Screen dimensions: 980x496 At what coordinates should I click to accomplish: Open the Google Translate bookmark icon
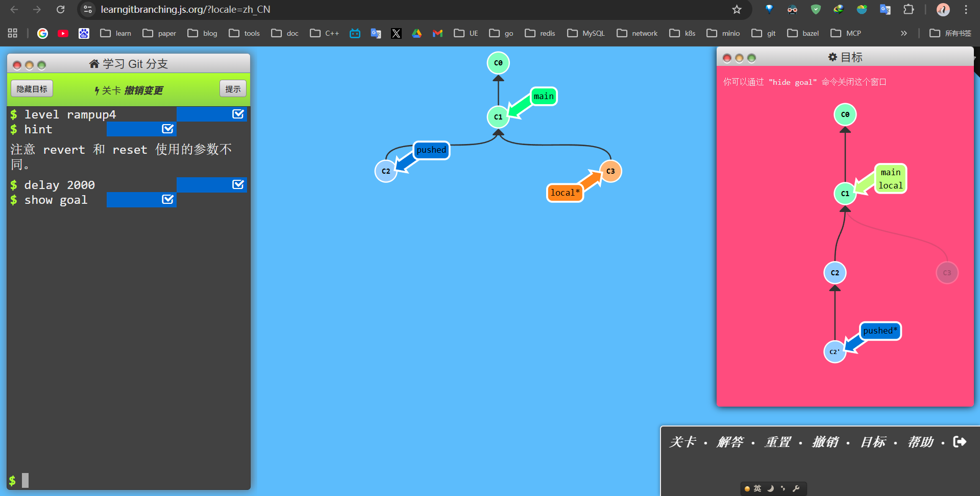(376, 33)
